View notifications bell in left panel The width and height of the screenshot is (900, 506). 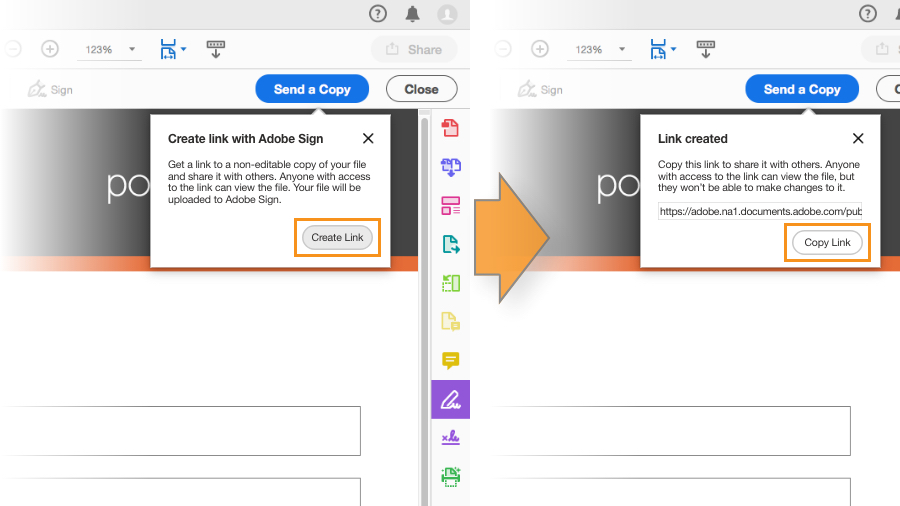coord(412,14)
